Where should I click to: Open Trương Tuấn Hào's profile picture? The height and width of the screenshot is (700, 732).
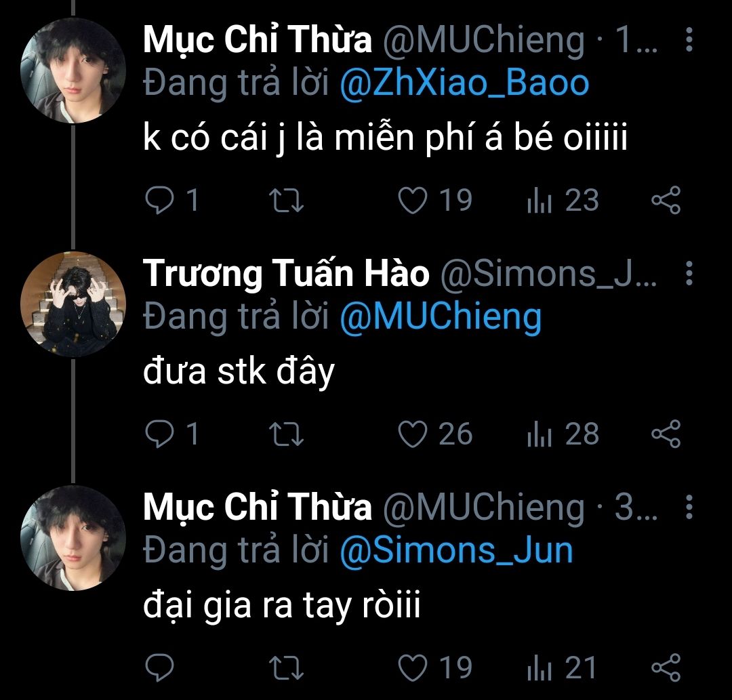73,304
